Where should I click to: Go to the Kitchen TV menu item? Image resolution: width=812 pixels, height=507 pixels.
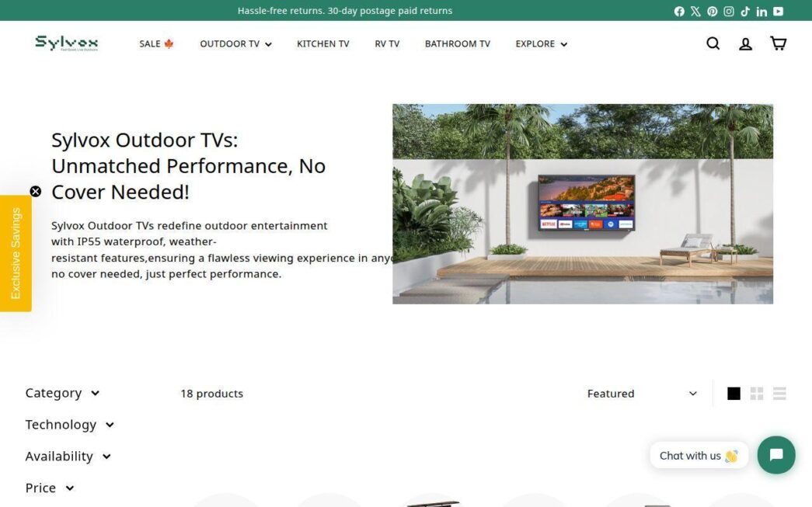[x=322, y=43]
